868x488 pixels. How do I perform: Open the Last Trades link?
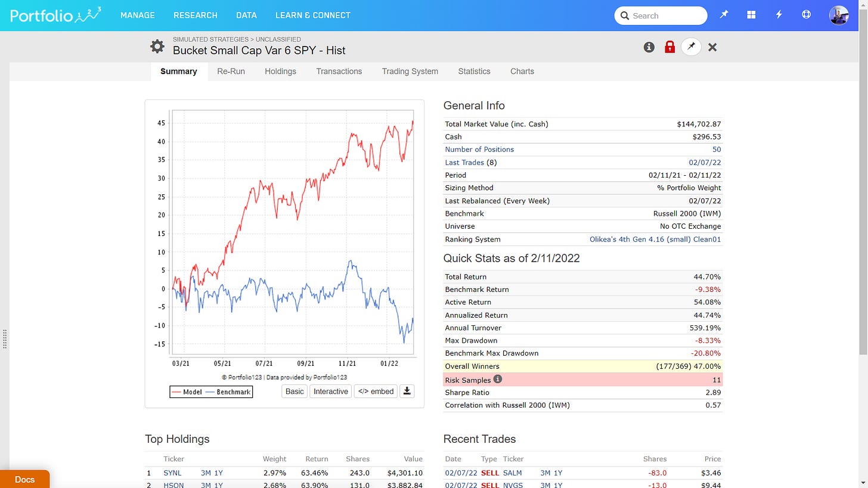click(x=464, y=162)
